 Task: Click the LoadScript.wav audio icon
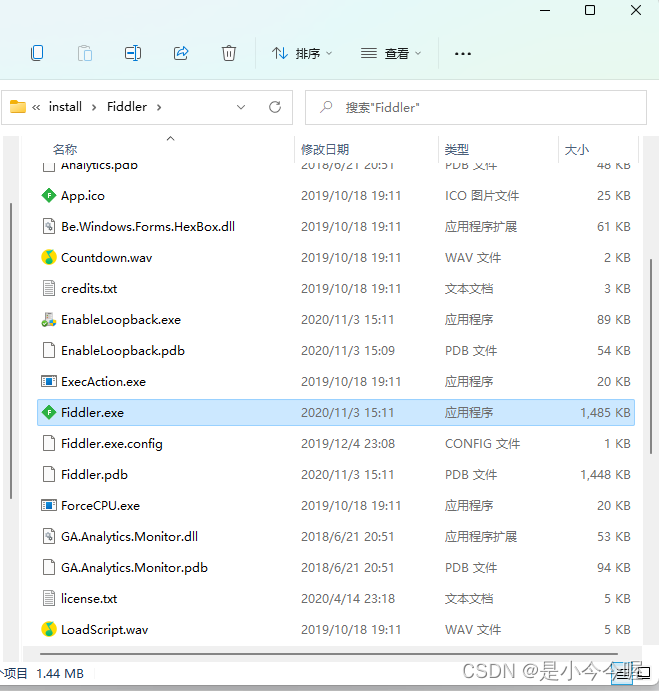pyautogui.click(x=49, y=629)
